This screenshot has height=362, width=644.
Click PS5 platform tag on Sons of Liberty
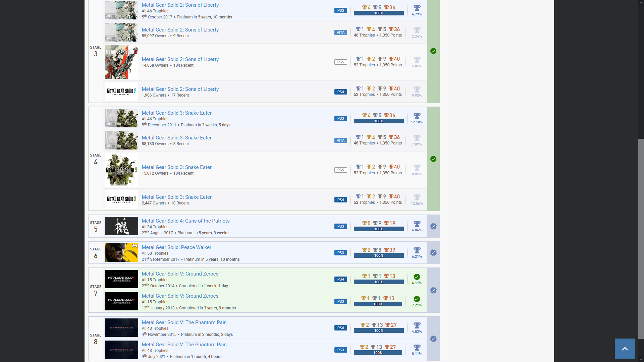point(340,62)
